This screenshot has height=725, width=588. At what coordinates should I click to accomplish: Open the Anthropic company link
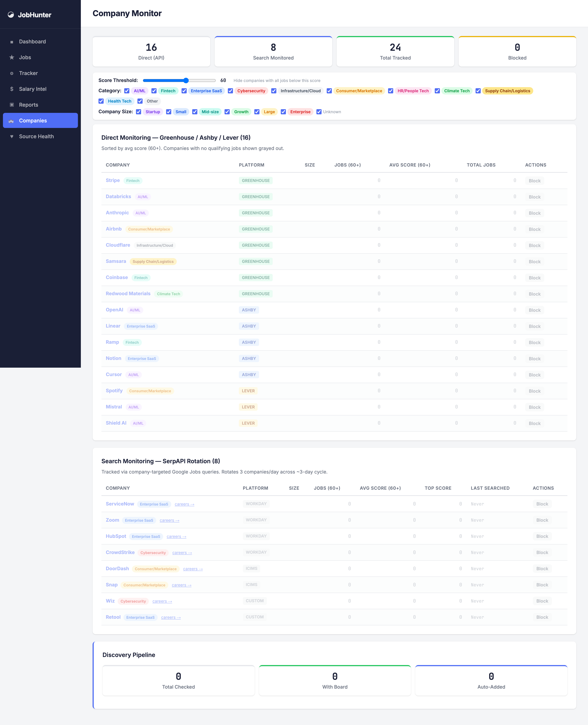coord(117,213)
